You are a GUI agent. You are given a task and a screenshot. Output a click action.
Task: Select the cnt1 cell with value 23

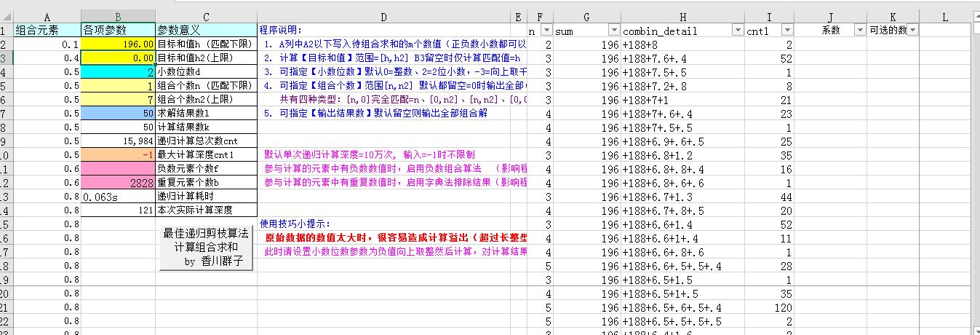click(770, 113)
